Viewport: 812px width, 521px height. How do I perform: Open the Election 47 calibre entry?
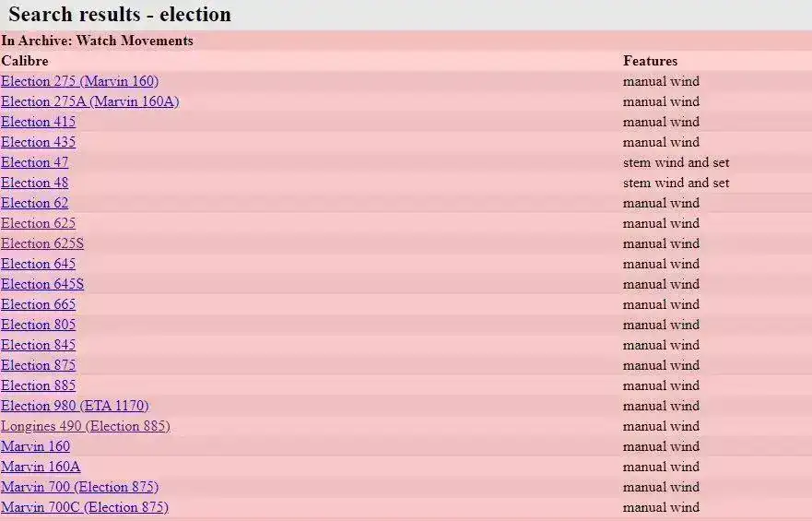(x=35, y=162)
